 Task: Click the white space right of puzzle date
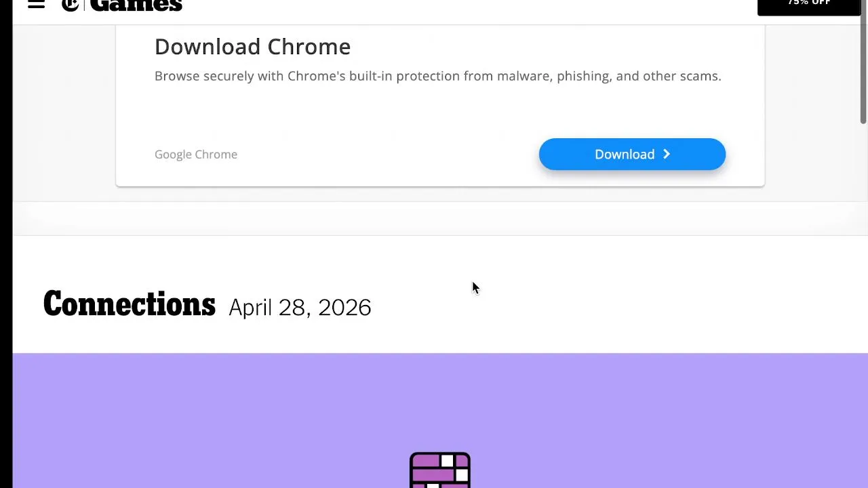tap(610, 308)
